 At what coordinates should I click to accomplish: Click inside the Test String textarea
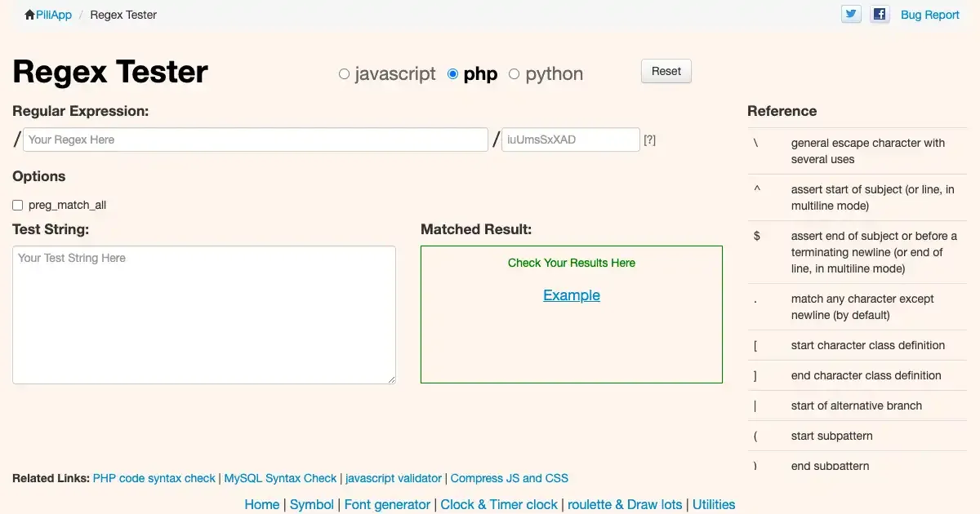point(204,314)
